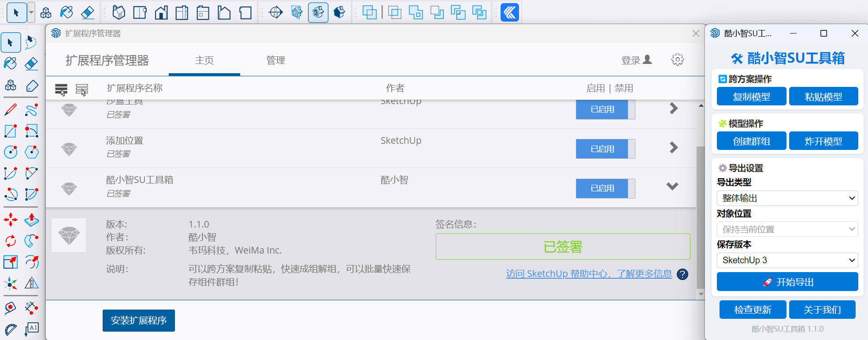Select the Dimensions tool
This screenshot has height=340, width=868.
pyautogui.click(x=31, y=308)
